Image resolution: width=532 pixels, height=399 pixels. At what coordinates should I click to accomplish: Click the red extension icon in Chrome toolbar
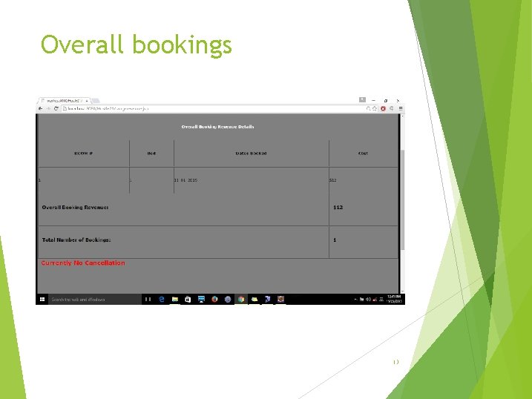pyautogui.click(x=383, y=109)
